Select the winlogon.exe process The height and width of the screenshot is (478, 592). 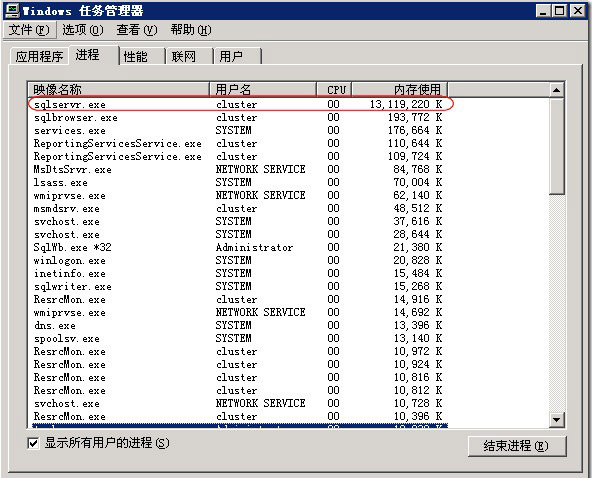pos(238,260)
